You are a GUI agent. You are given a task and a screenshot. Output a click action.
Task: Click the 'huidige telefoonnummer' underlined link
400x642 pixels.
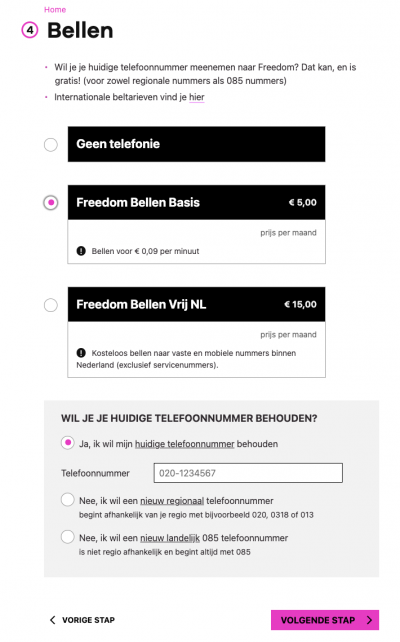[185, 444]
